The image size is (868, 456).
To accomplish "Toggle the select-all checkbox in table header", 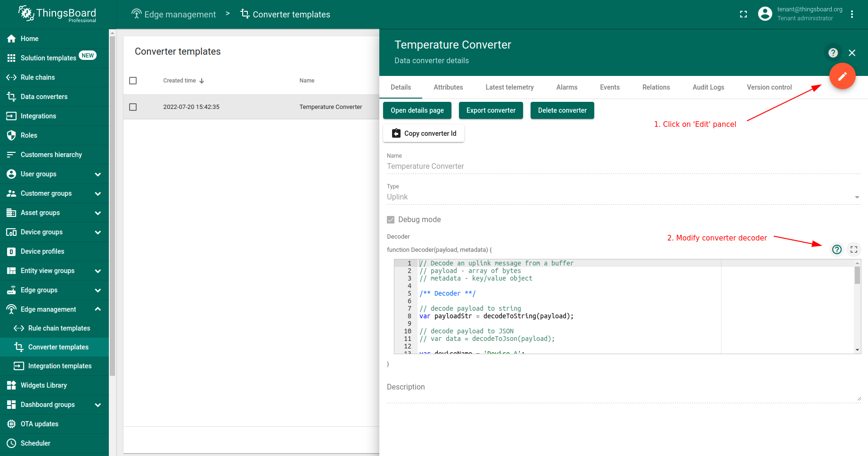I will point(133,81).
